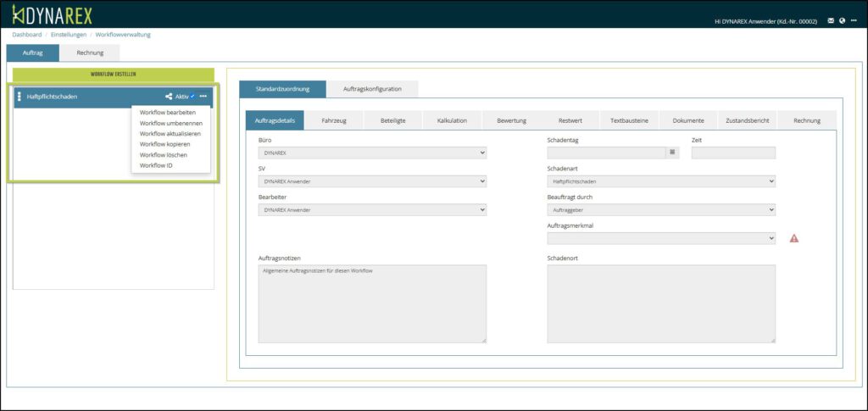Open the Auftragsmerkmal dropdown
Viewport: 868px width, 411px height.
(661, 238)
